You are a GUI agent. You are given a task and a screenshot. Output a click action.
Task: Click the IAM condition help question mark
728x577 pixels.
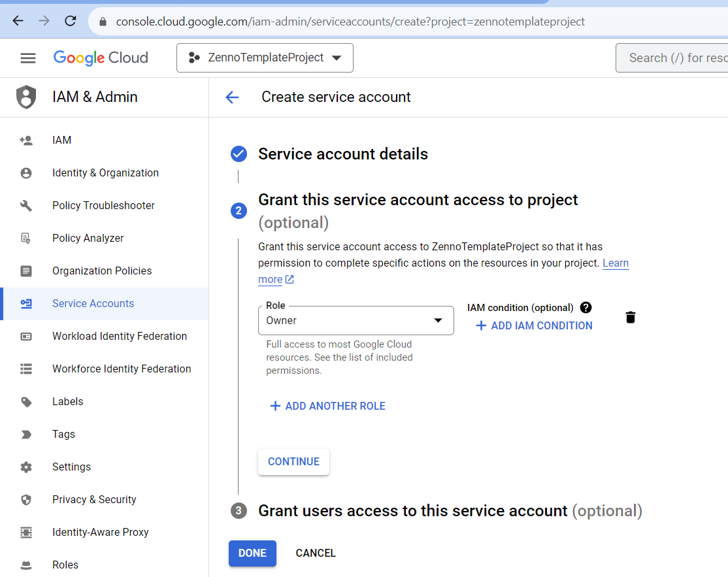tap(586, 307)
